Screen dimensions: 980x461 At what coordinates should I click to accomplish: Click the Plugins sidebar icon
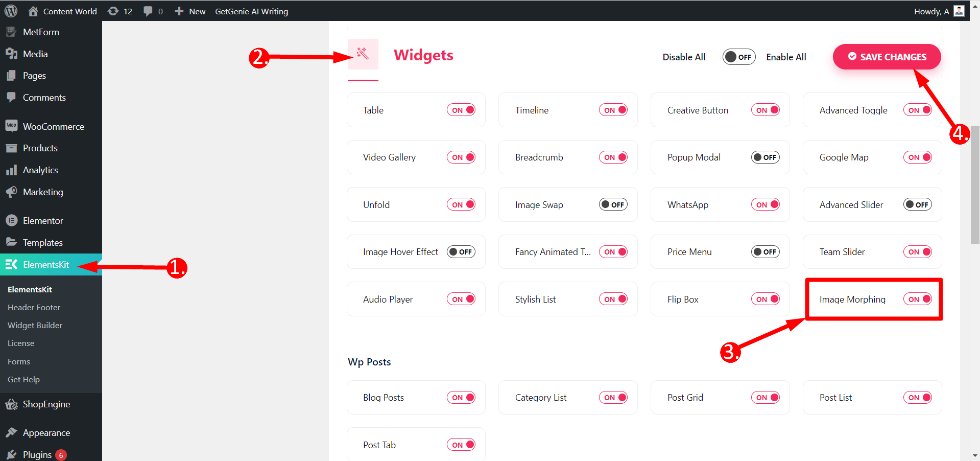pos(11,454)
